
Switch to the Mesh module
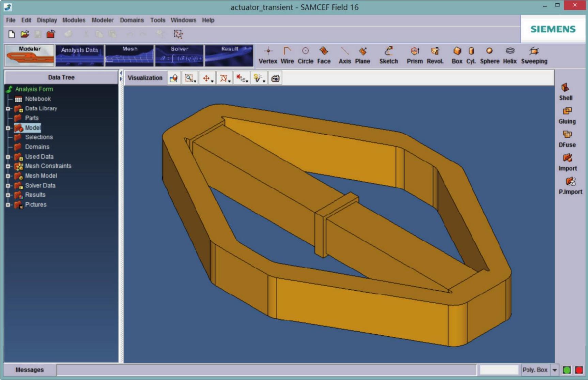[x=129, y=55]
